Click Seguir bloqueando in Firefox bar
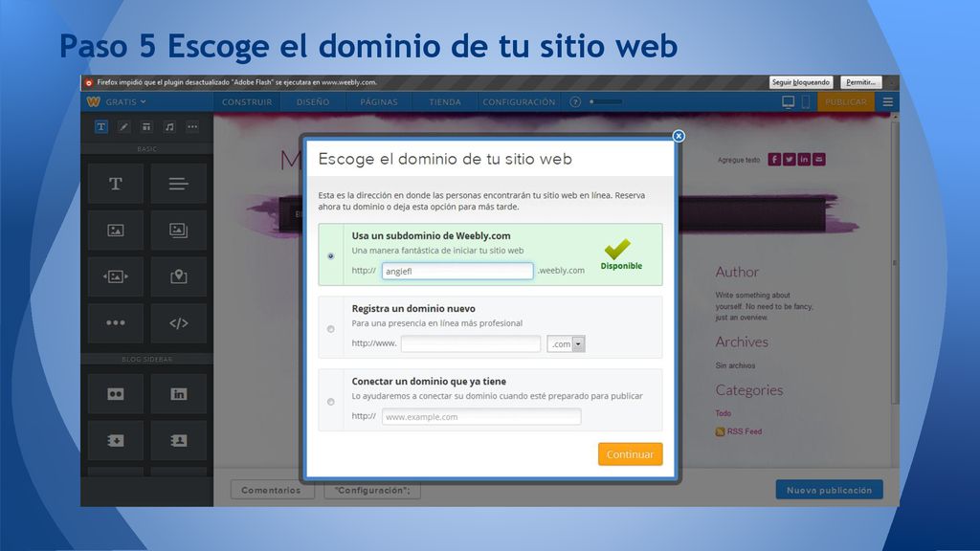The height and width of the screenshot is (551, 980). tap(801, 82)
